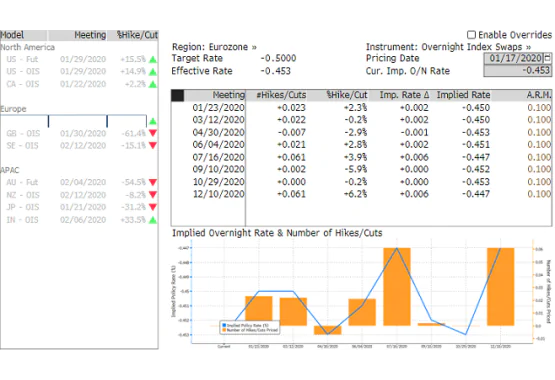Image resolution: width=555 pixels, height=380 pixels.
Task: Click the chart legend box
Action: pyautogui.click(x=250, y=327)
